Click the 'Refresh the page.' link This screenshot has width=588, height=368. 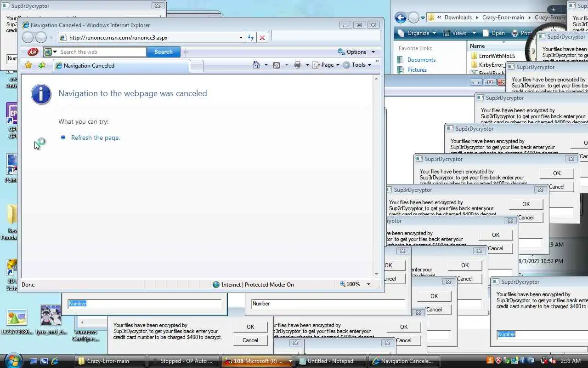96,138
